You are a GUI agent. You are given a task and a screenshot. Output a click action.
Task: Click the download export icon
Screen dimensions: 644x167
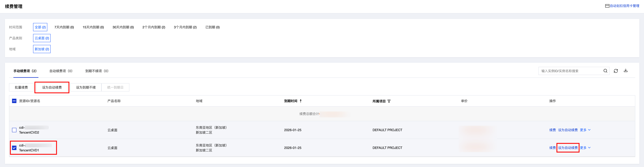click(x=626, y=71)
